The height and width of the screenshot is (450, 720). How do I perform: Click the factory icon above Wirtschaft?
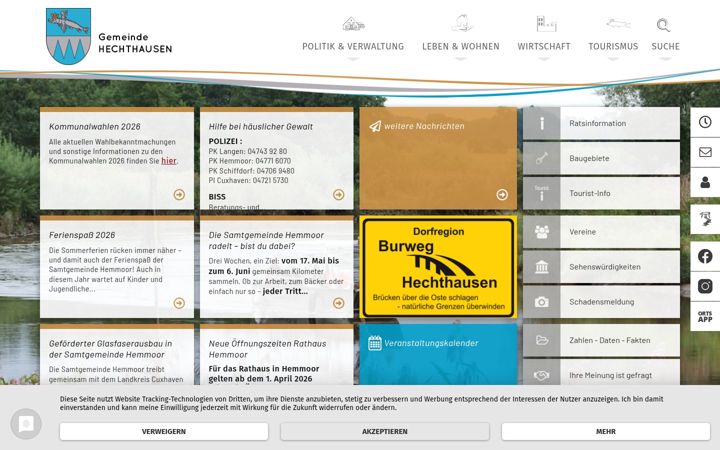(x=546, y=23)
